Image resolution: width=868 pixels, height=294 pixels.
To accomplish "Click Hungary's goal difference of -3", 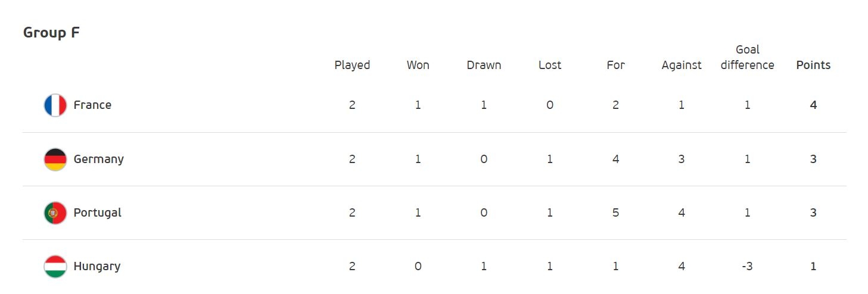I will point(748,266).
